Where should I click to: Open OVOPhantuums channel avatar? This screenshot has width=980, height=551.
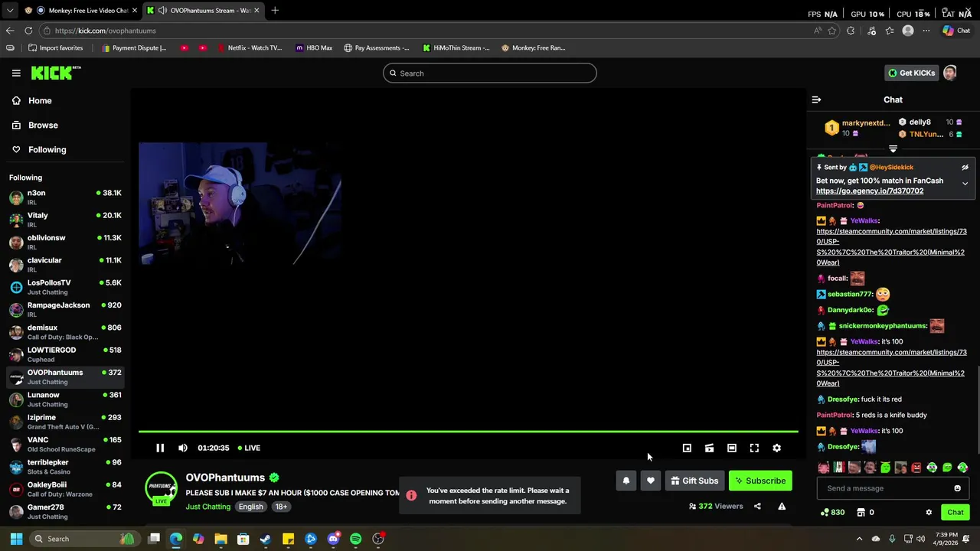pos(161,488)
